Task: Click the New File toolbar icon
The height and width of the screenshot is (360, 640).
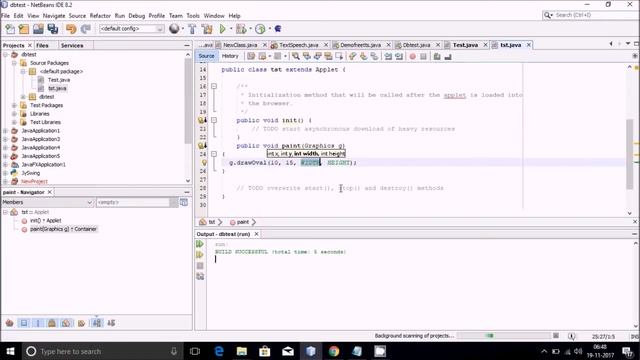Action: pyautogui.click(x=10, y=29)
